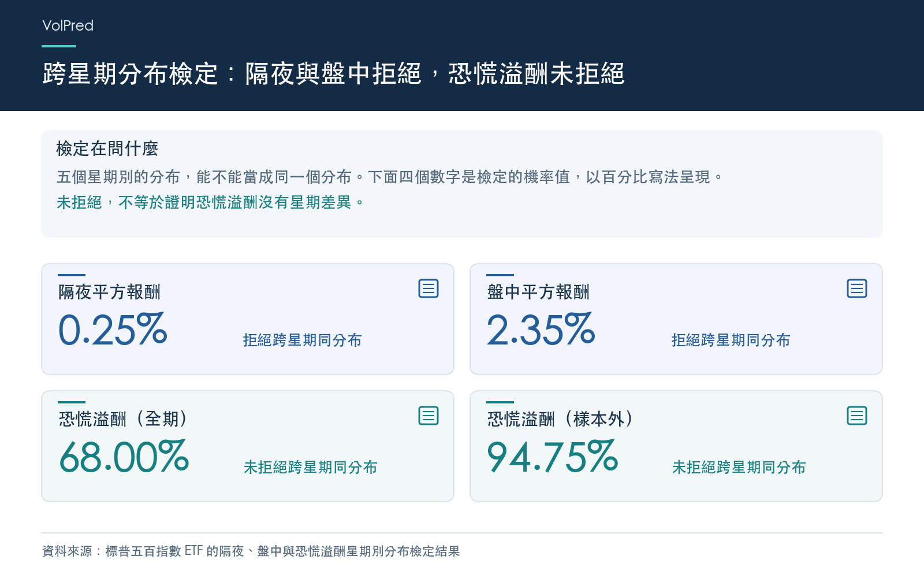The height and width of the screenshot is (578, 924).
Task: Click the 檢定在問什麼 heading
Action: coord(107,149)
